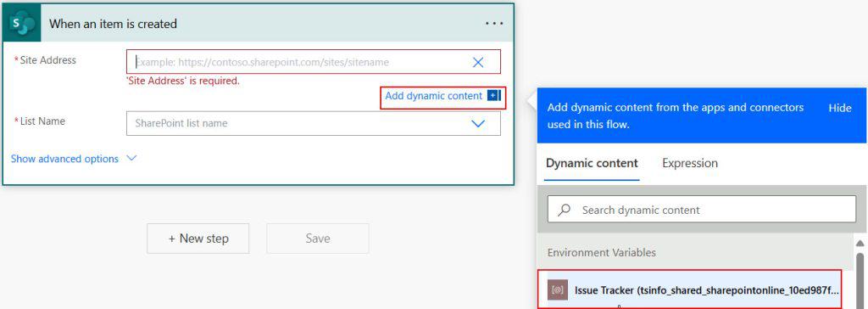Viewport: 868px width, 309px height.
Task: Open the List Name dropdown
Action: tap(478, 123)
